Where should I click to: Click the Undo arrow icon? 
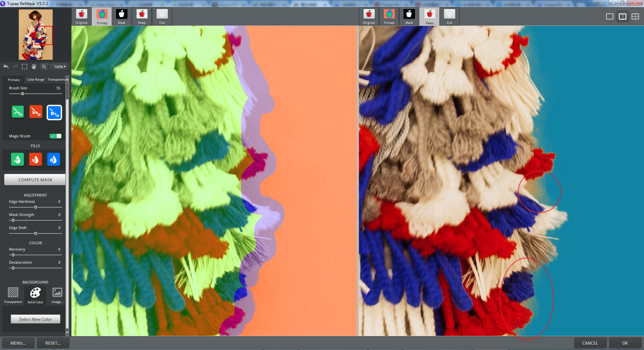tap(6, 67)
